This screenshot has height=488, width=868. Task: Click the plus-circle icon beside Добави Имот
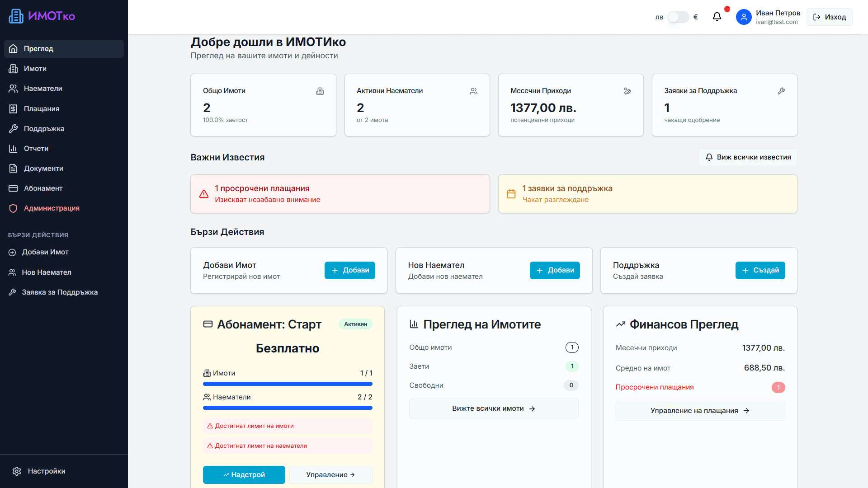[x=12, y=252]
